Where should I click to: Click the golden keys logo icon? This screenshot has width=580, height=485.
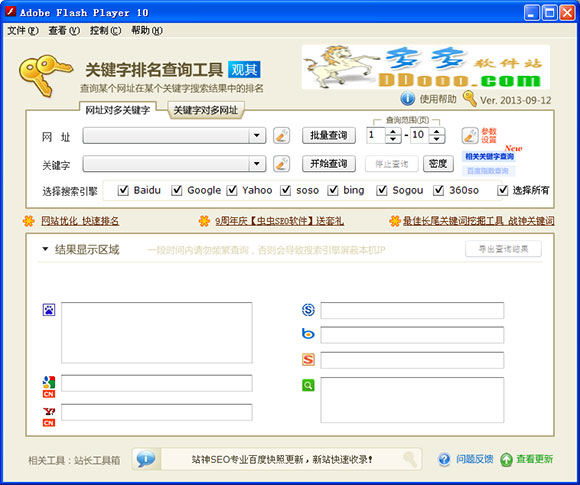45,75
